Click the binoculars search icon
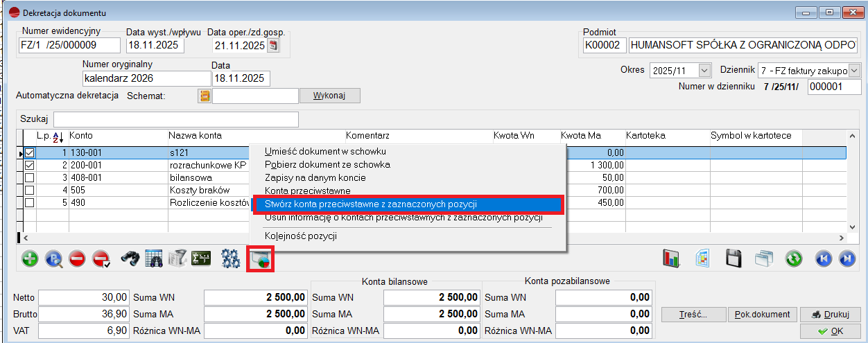The image size is (868, 343). click(130, 259)
